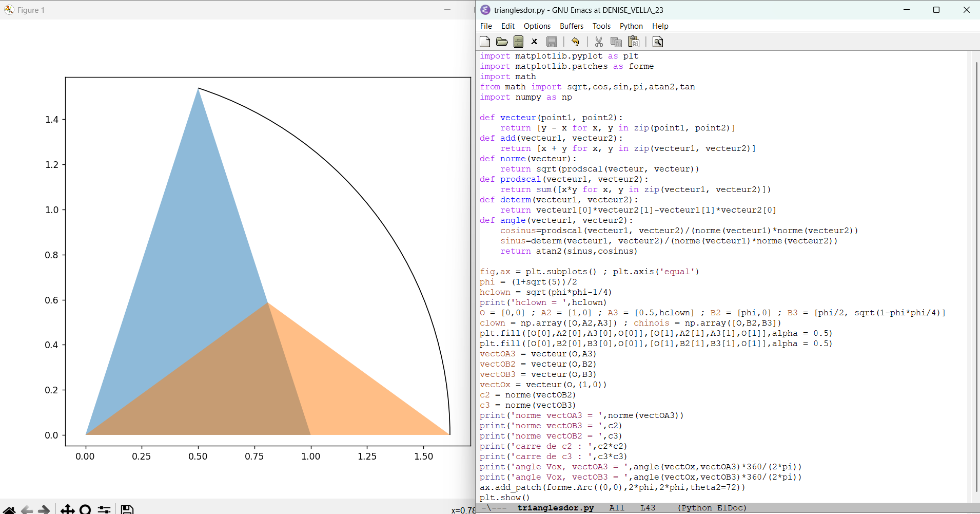
Task: Cut selection using the scissors icon
Action: [x=599, y=42]
